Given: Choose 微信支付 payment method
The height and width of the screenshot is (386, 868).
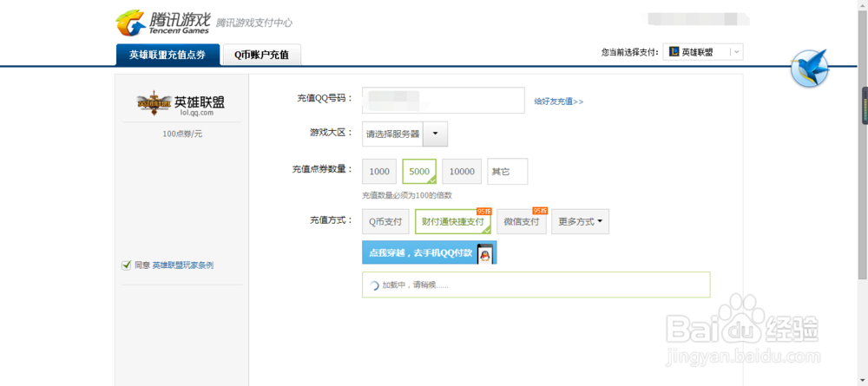Looking at the screenshot, I should coord(522,222).
